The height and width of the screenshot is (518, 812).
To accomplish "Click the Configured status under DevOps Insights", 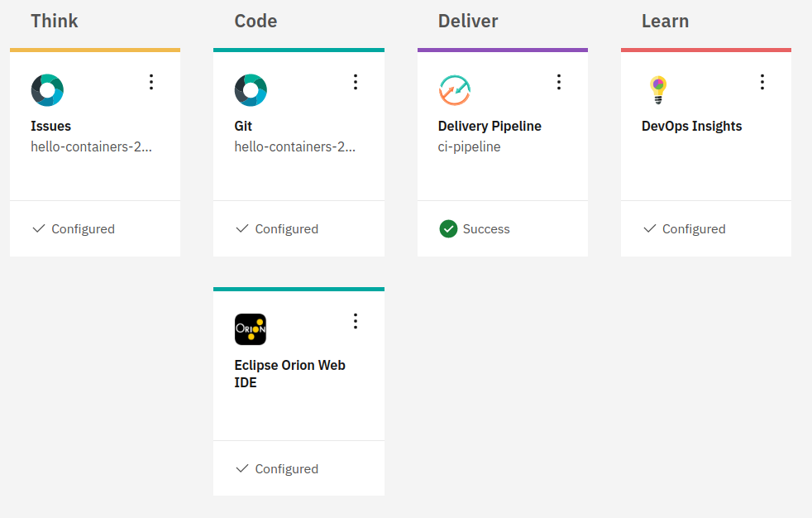I will click(694, 229).
